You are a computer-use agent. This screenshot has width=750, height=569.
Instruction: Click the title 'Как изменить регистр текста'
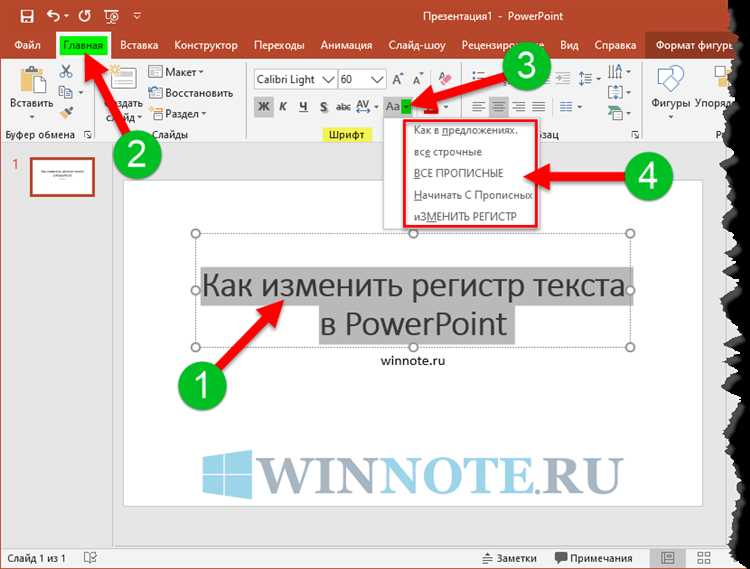pos(414,285)
